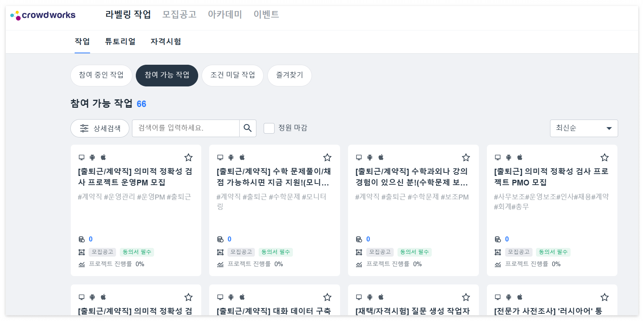Star the second-row first card

(188, 297)
